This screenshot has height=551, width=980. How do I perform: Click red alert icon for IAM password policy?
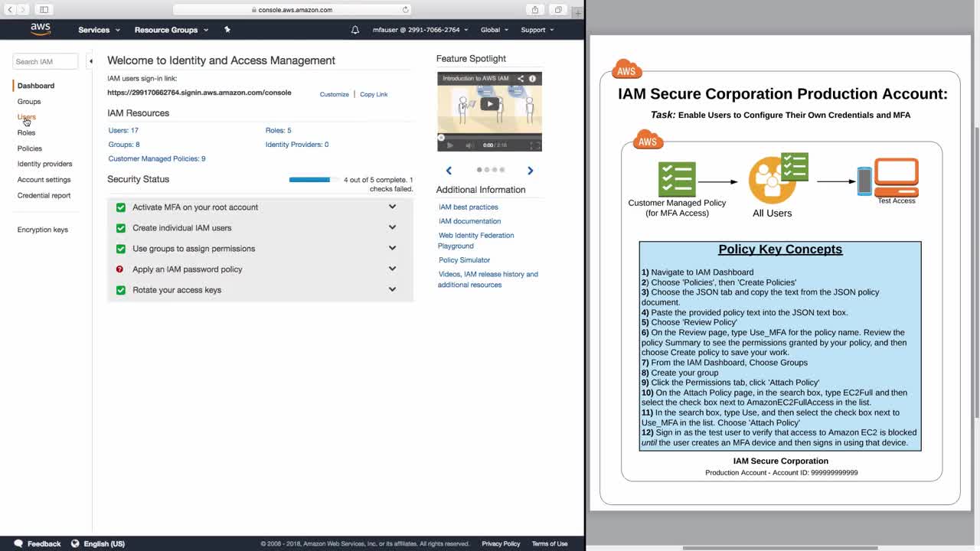tap(120, 269)
